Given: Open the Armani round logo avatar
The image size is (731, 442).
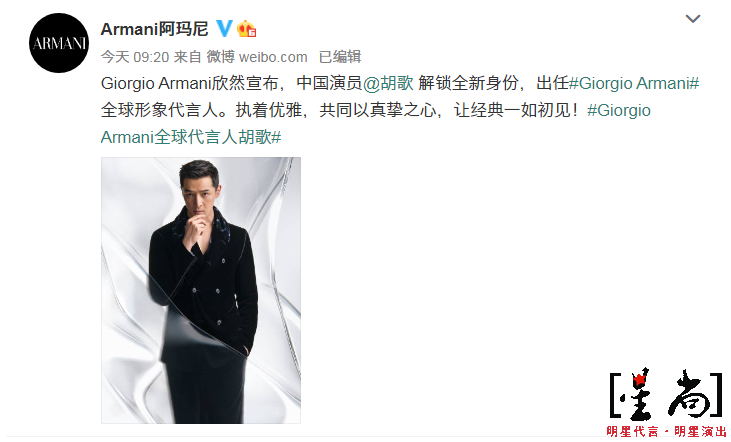Looking at the screenshot, I should pyautogui.click(x=59, y=43).
